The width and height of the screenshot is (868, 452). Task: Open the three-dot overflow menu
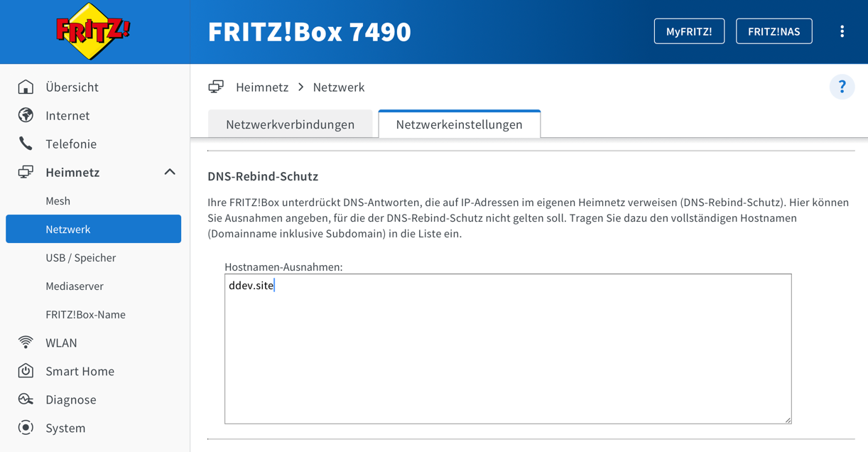coord(842,31)
